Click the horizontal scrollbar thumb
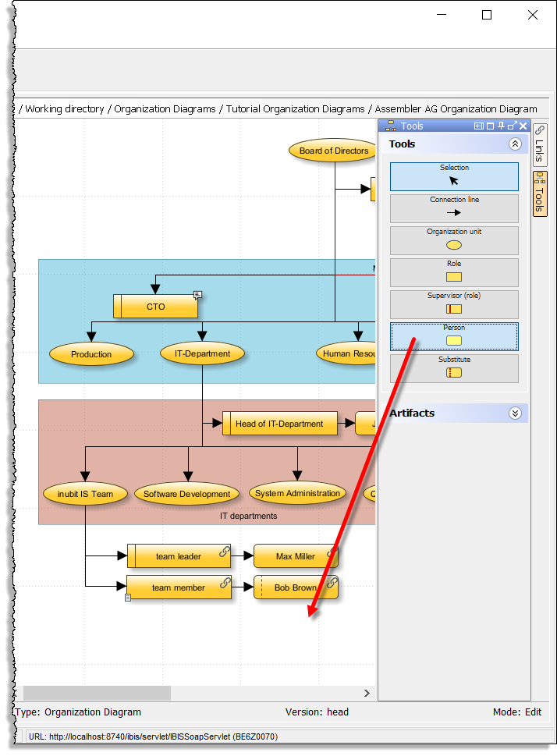Viewport: 557px width, 756px height. [x=97, y=693]
